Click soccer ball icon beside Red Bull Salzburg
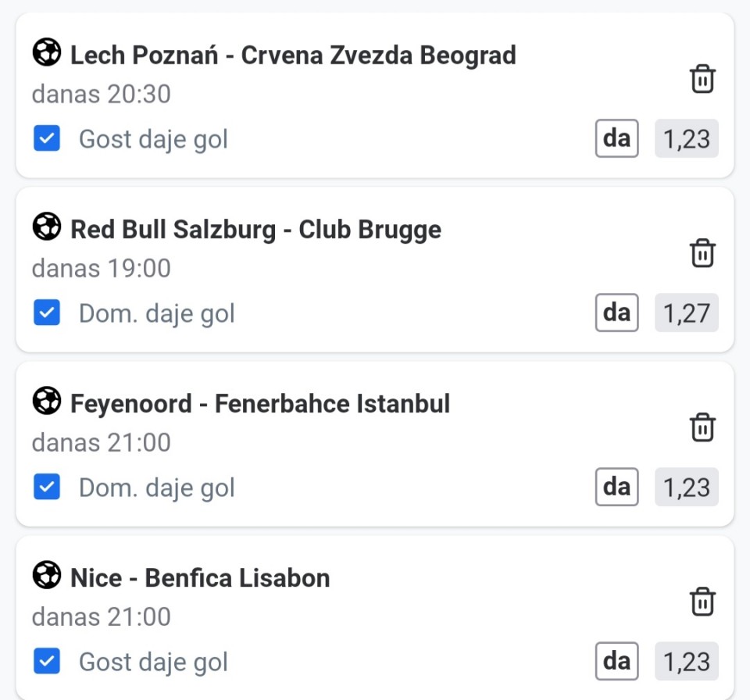This screenshot has height=700, width=750. click(47, 227)
